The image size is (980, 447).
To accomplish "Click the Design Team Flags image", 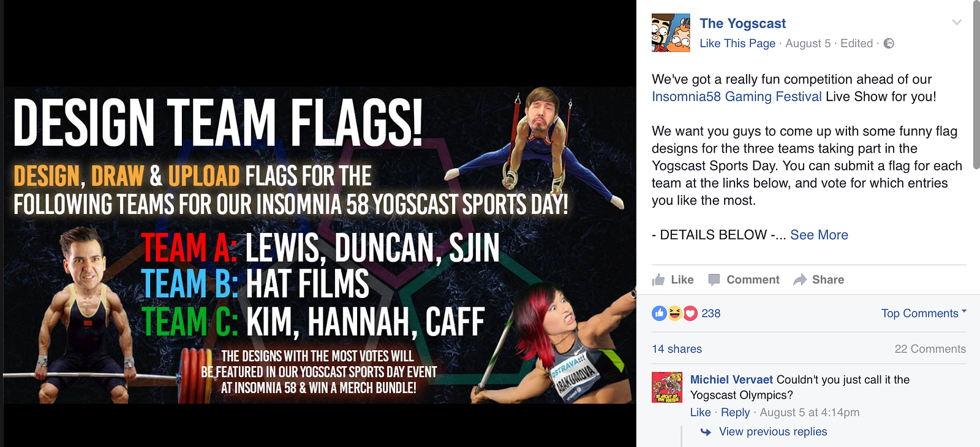I will (319, 245).
